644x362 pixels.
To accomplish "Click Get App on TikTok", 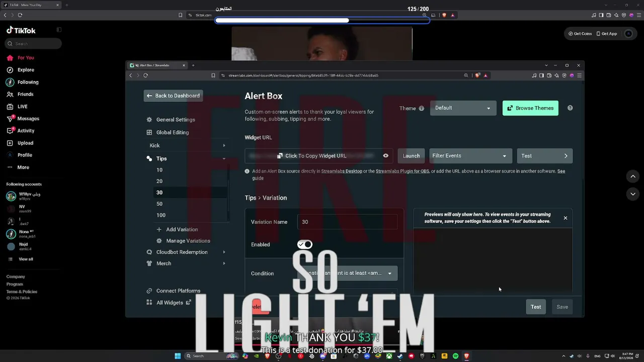I will [x=606, y=34].
